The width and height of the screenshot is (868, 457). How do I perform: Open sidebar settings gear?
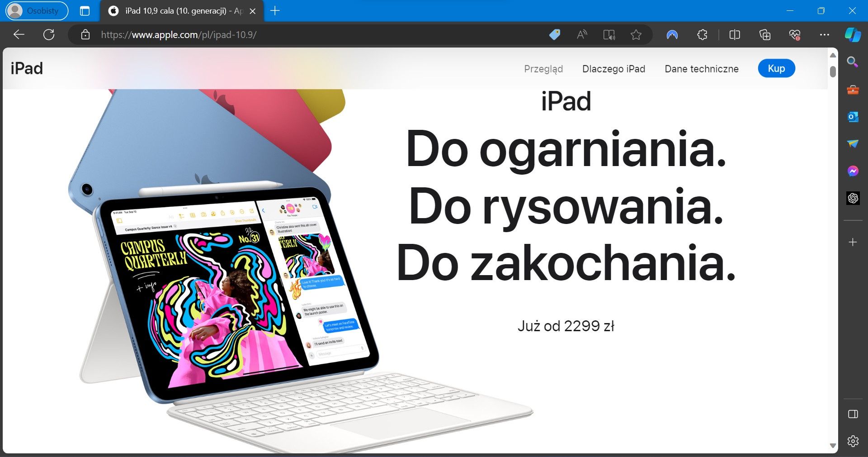tap(853, 441)
